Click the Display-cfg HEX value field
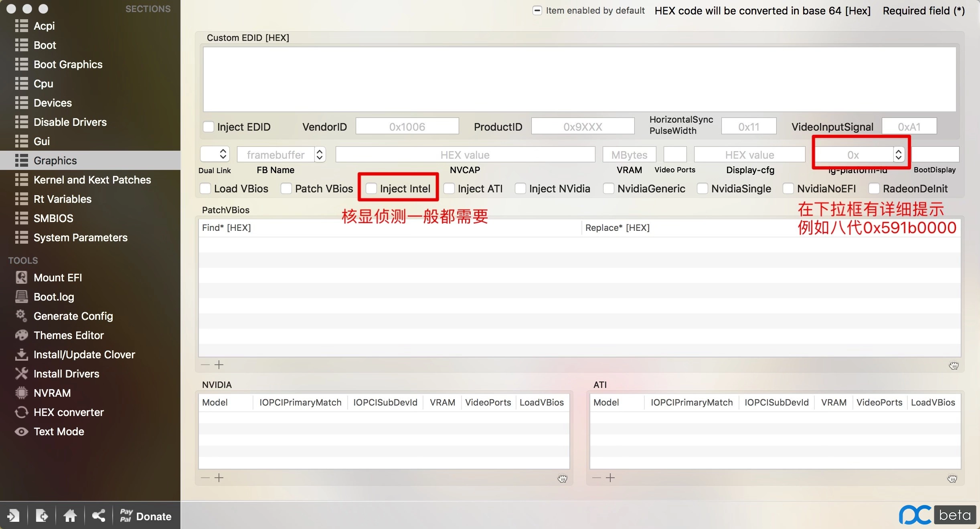Image resolution: width=980 pixels, height=529 pixels. coord(749,154)
